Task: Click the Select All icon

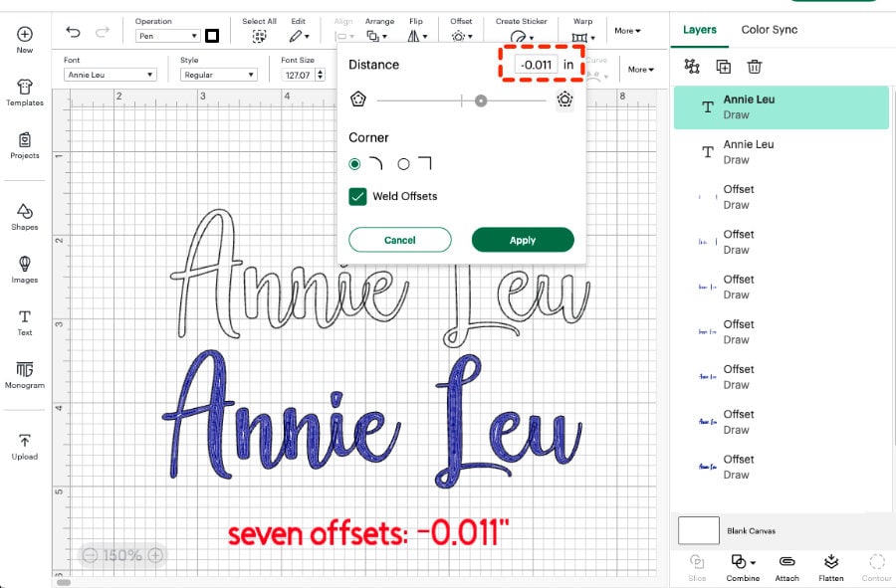Action: click(259, 37)
